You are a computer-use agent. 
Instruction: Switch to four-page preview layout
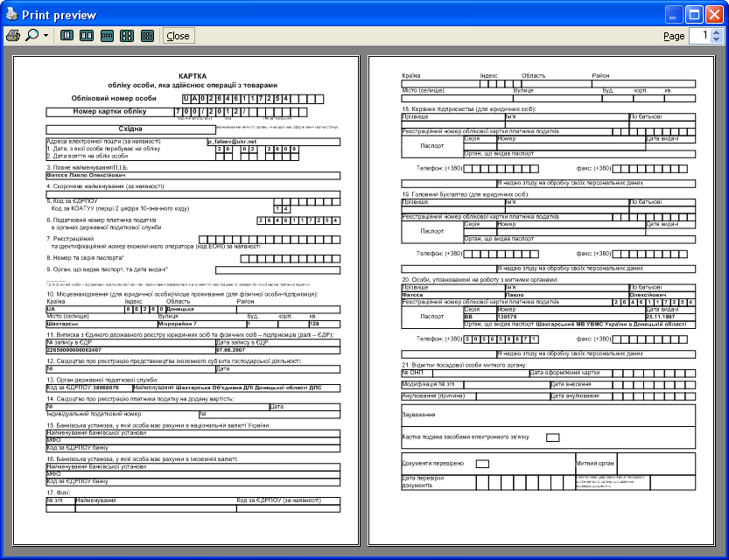pos(127,36)
